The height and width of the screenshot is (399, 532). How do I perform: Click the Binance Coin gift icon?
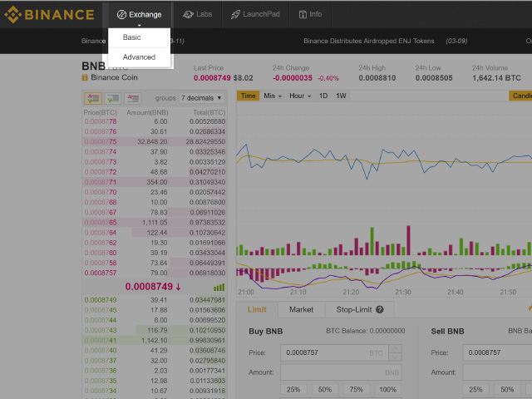coord(85,77)
